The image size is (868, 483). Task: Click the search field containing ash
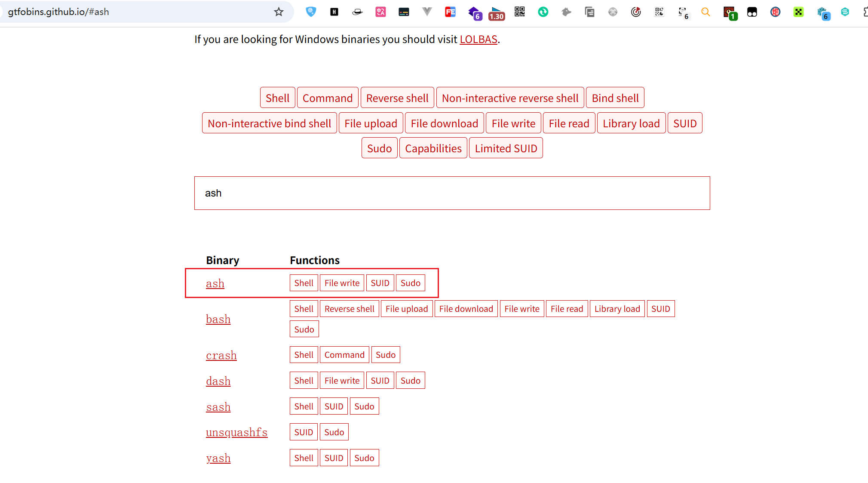[x=452, y=193]
